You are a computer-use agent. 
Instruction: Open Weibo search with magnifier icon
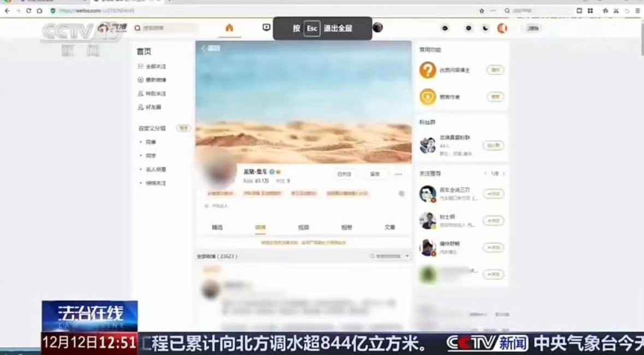click(137, 28)
